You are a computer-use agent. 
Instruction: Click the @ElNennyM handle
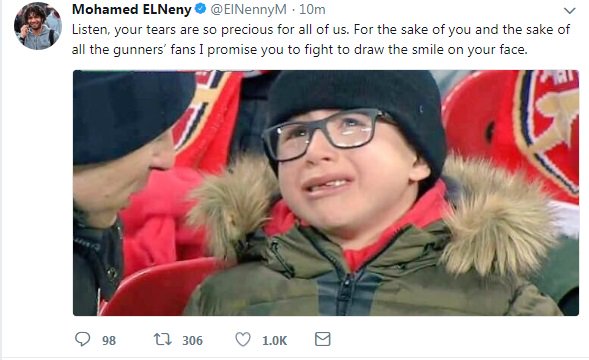[x=248, y=9]
